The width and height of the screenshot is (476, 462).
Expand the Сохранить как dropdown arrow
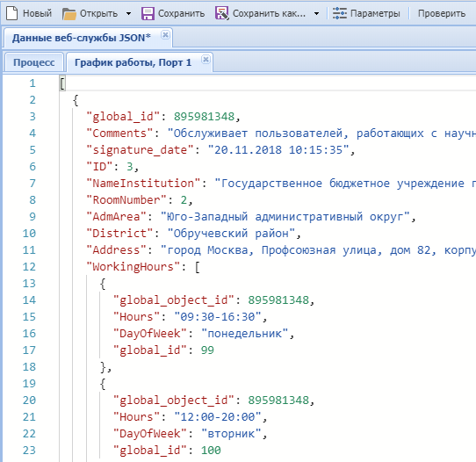click(x=316, y=14)
